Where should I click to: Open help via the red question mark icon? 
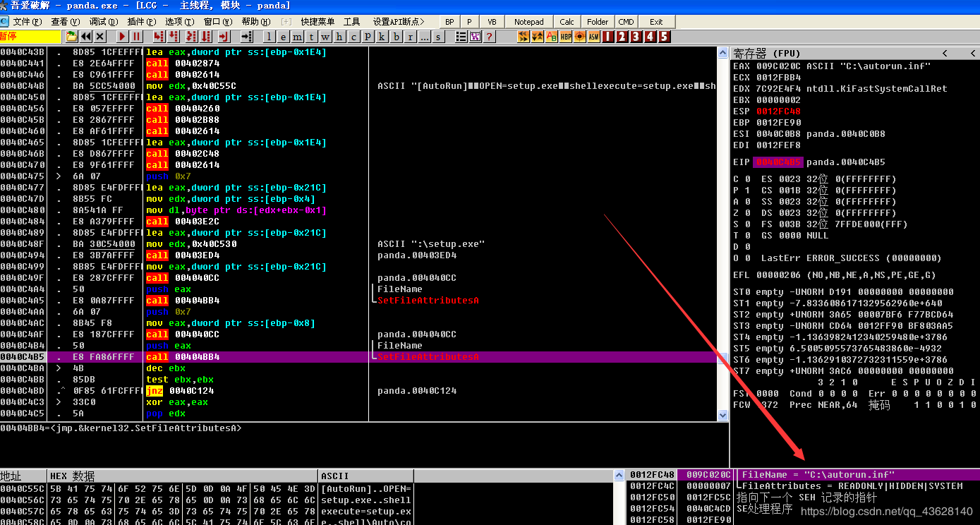(x=490, y=37)
